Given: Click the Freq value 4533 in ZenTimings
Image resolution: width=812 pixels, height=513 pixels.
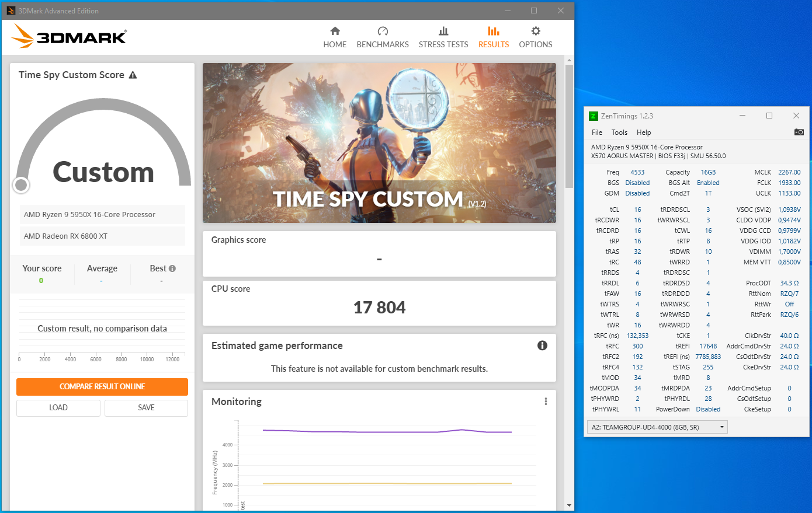Looking at the screenshot, I should pyautogui.click(x=637, y=172).
